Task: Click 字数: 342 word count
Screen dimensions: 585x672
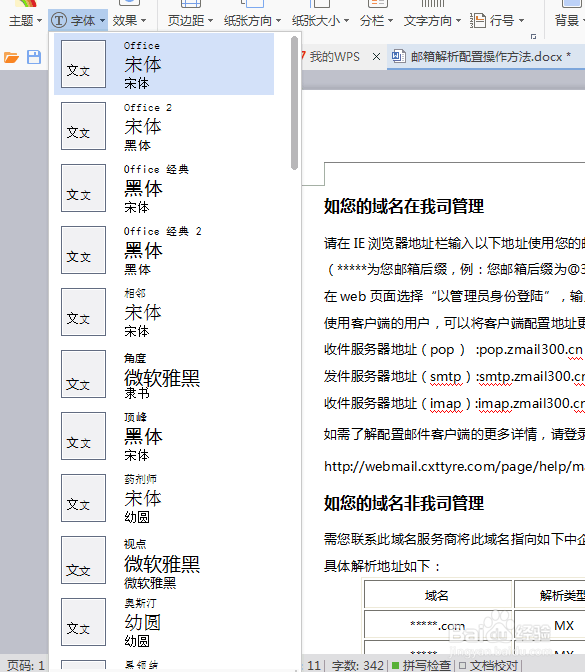Action: [358, 665]
